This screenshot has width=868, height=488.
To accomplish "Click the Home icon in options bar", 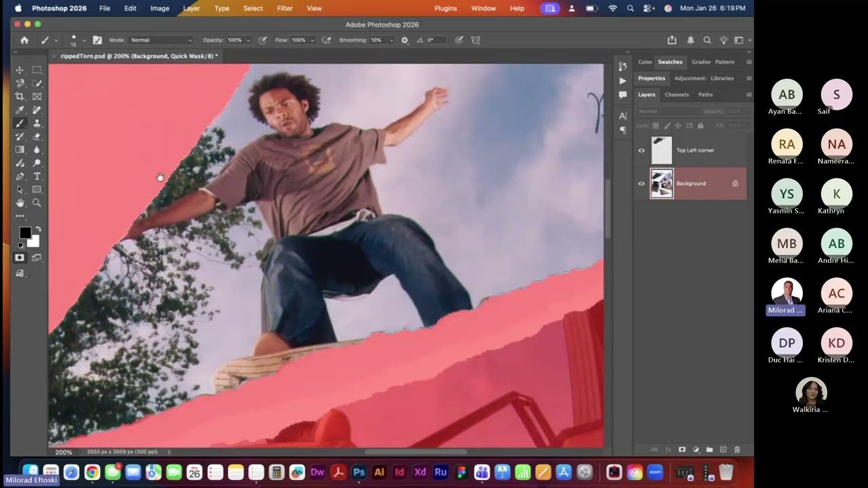I will tap(24, 40).
